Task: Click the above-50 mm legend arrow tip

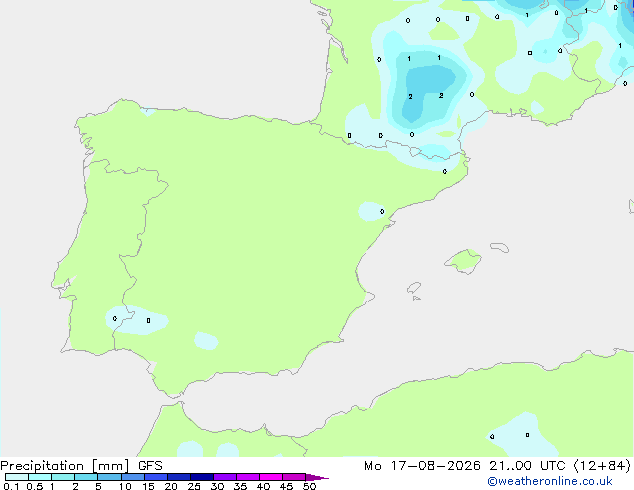Action: pos(317,477)
